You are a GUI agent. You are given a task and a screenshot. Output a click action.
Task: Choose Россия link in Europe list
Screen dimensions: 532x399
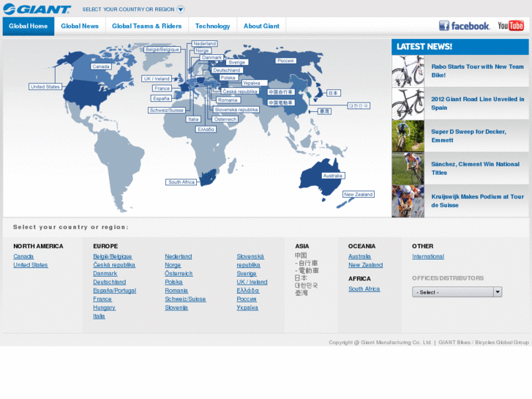click(247, 299)
